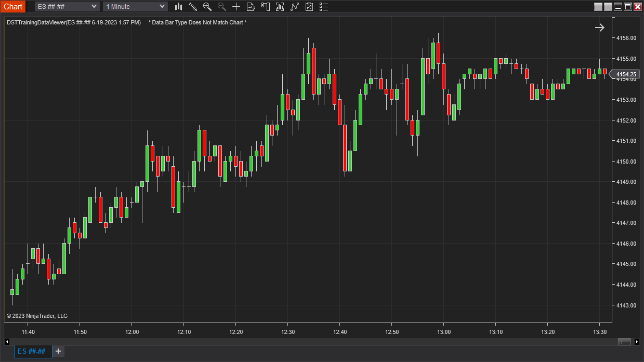Click the horizontal scrollbar left arrow
Screen dimensions: 644x362
7,341
